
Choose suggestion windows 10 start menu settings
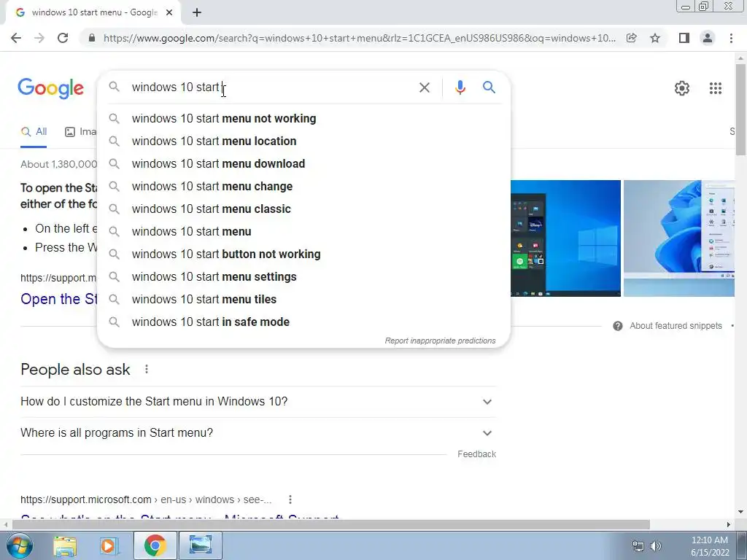click(303, 276)
